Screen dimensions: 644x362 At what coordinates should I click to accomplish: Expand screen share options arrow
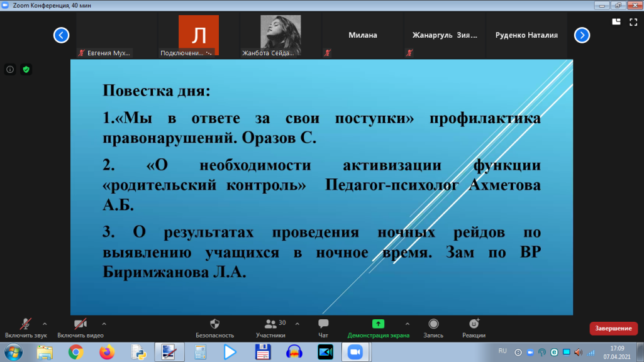coord(408,324)
